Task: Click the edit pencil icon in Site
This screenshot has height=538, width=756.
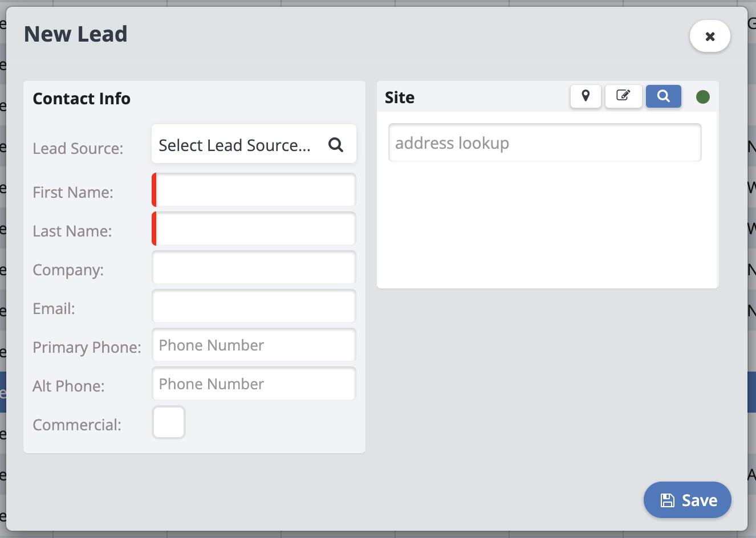Action: click(x=623, y=96)
